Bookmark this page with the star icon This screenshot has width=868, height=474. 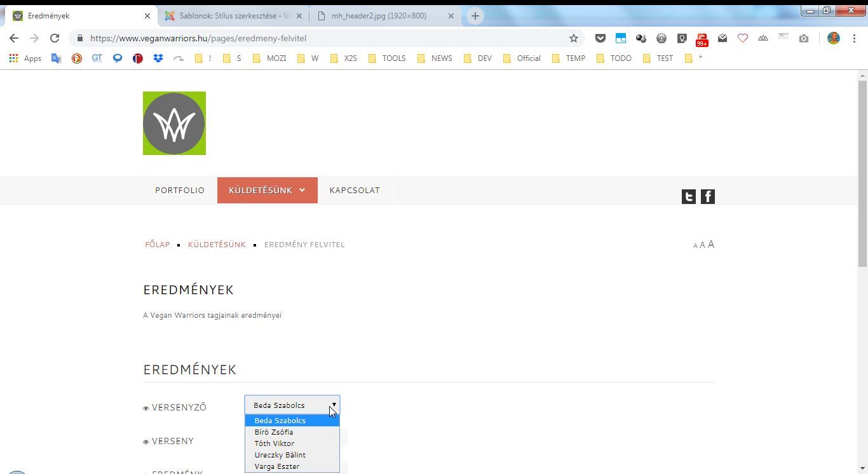tap(573, 38)
